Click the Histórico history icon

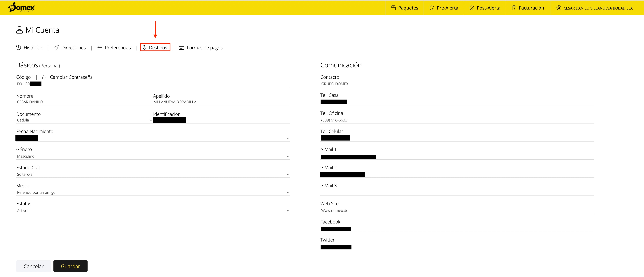18,47
